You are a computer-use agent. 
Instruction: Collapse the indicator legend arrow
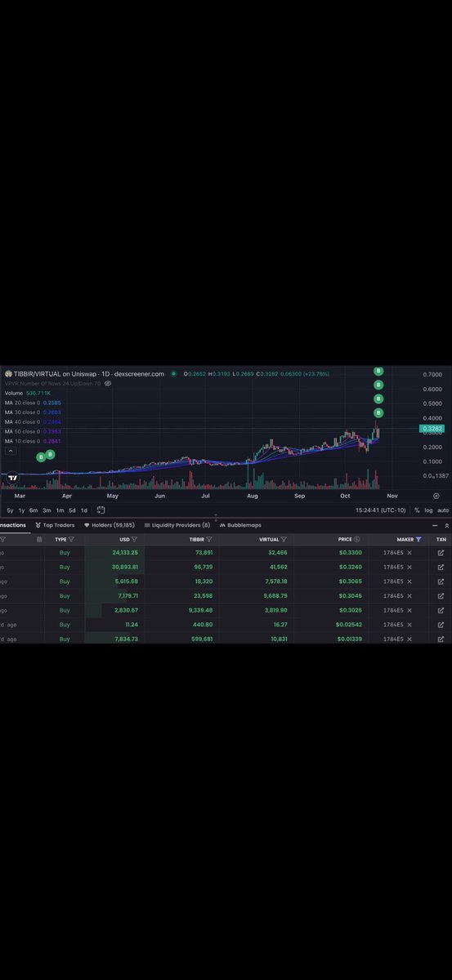click(11, 451)
